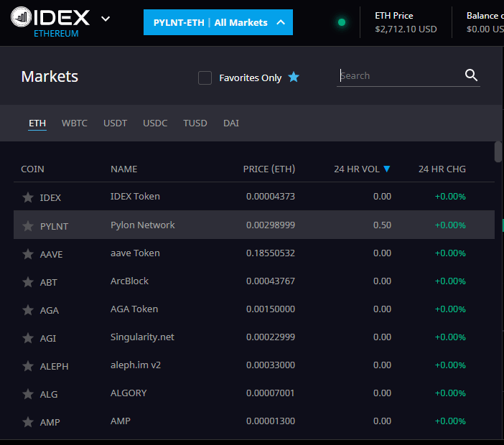This screenshot has height=445, width=504.
Task: Favorite the AGI coin star
Action: pos(28,337)
